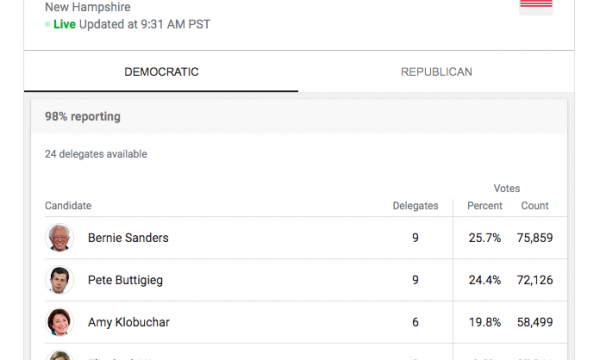The image size is (600, 360).
Task: Click Sanders' vote count 75,859
Action: click(535, 238)
